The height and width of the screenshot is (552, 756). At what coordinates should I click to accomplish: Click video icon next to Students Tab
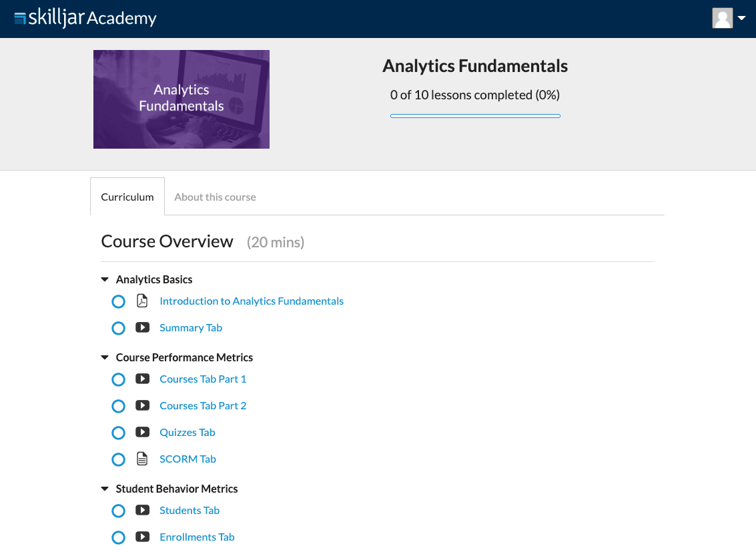point(142,511)
